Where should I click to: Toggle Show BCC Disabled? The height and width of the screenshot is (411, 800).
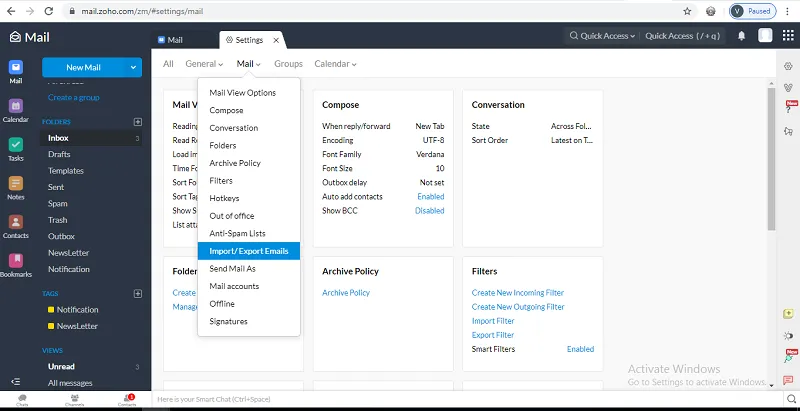pos(430,211)
